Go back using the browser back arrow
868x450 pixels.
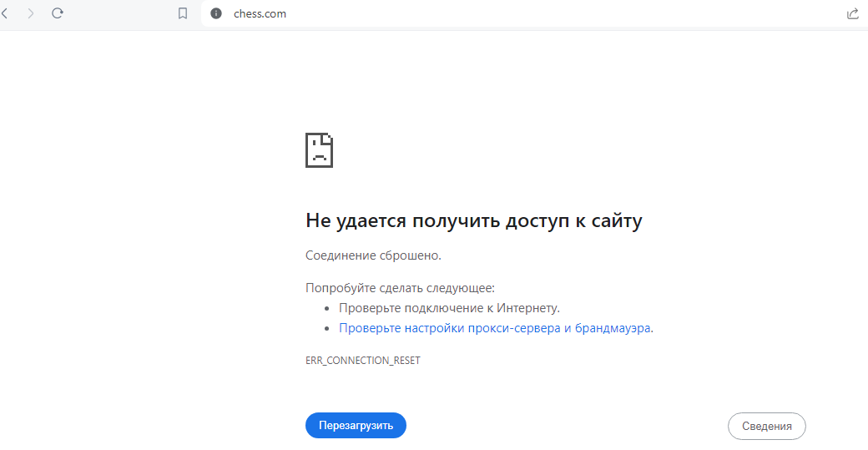coord(5,13)
